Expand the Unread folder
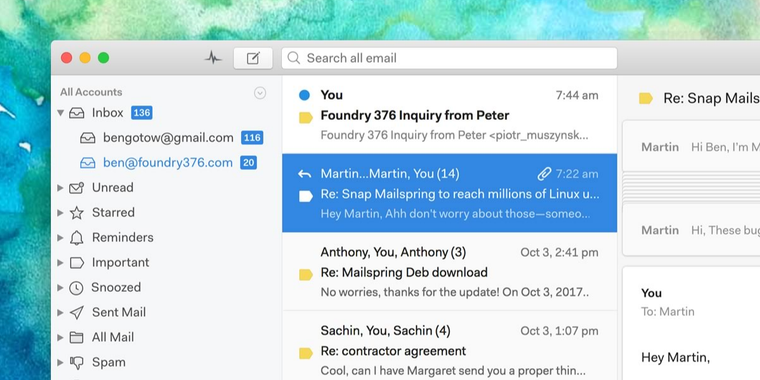The image size is (760, 380). [61, 188]
